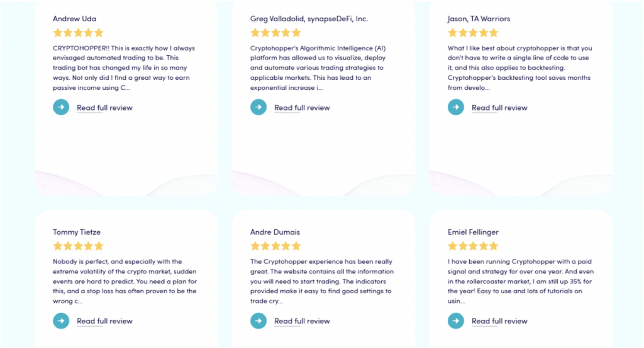Select the reviewer name Jason, TA Warriors
This screenshot has height=348, width=644.
(479, 19)
